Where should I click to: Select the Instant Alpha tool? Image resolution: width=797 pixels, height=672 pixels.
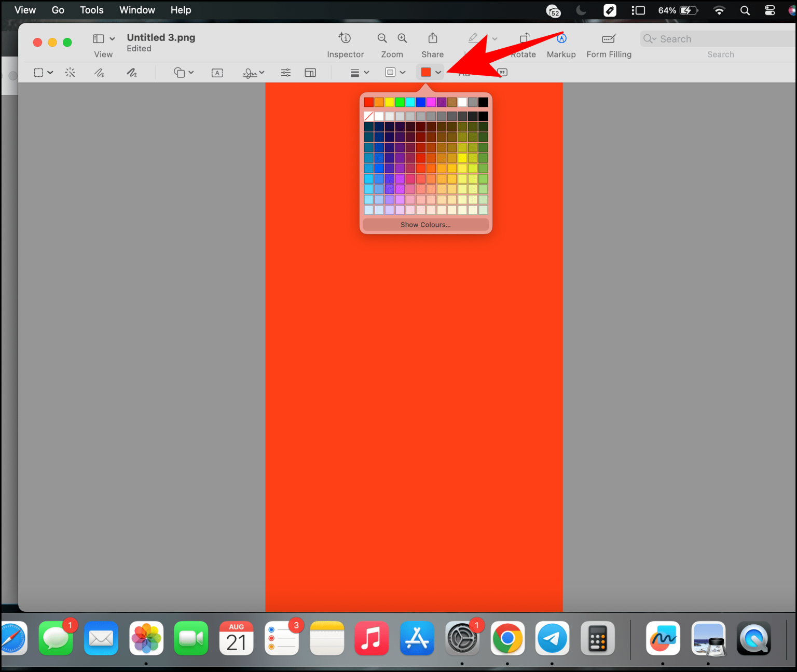pos(70,72)
